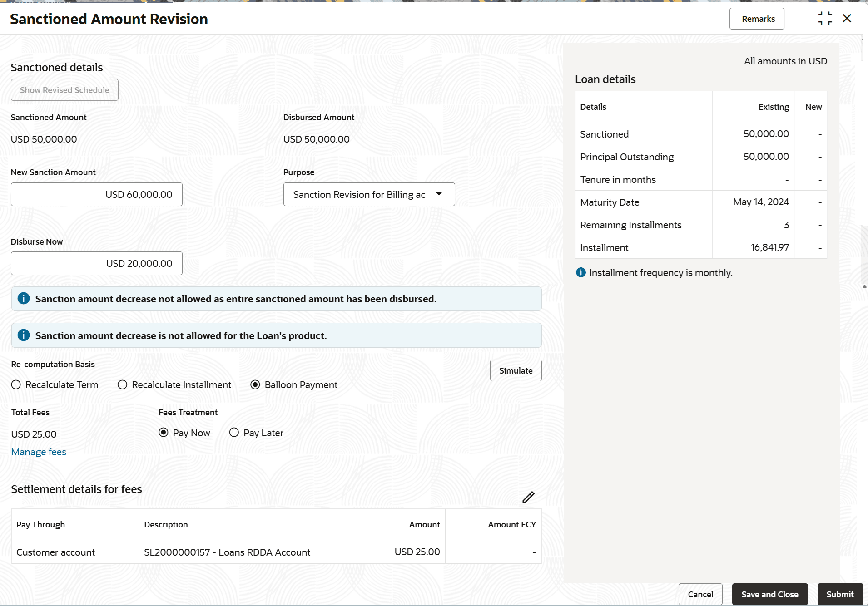Click the Simulate button
The width and height of the screenshot is (868, 606).
pos(516,370)
